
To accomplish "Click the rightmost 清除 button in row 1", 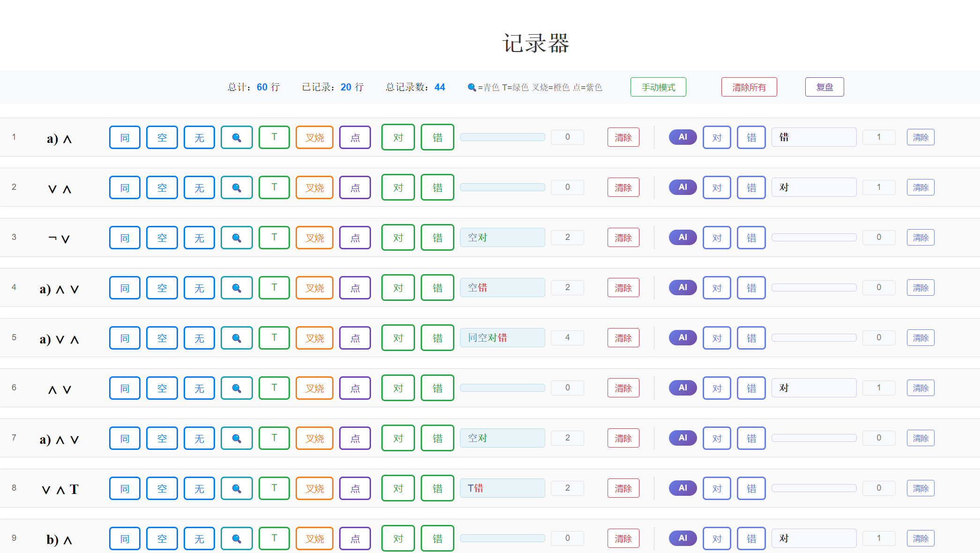I will [x=920, y=137].
